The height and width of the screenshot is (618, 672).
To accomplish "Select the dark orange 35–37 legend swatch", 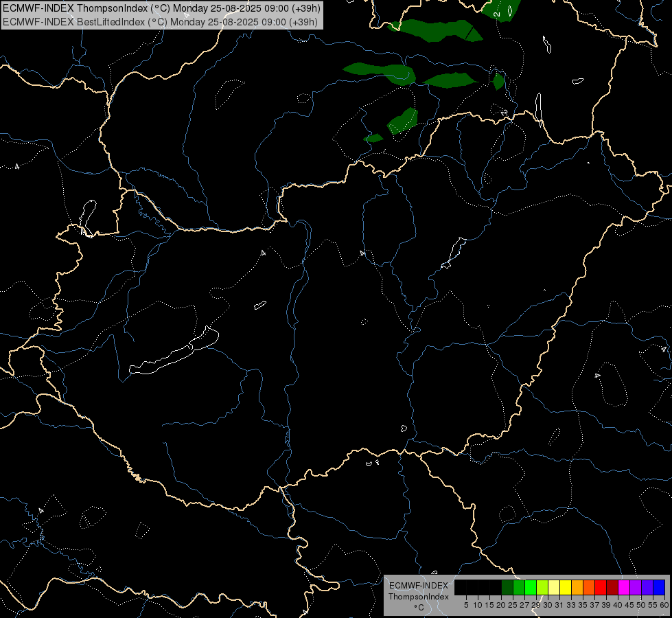I will (x=589, y=587).
